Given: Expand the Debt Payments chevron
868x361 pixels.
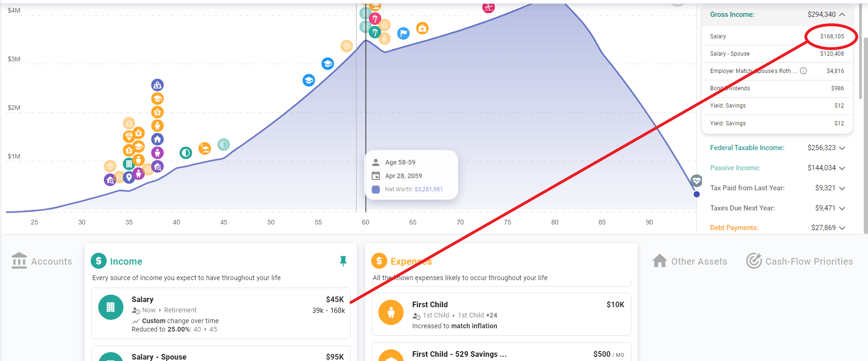Looking at the screenshot, I should tap(842, 228).
